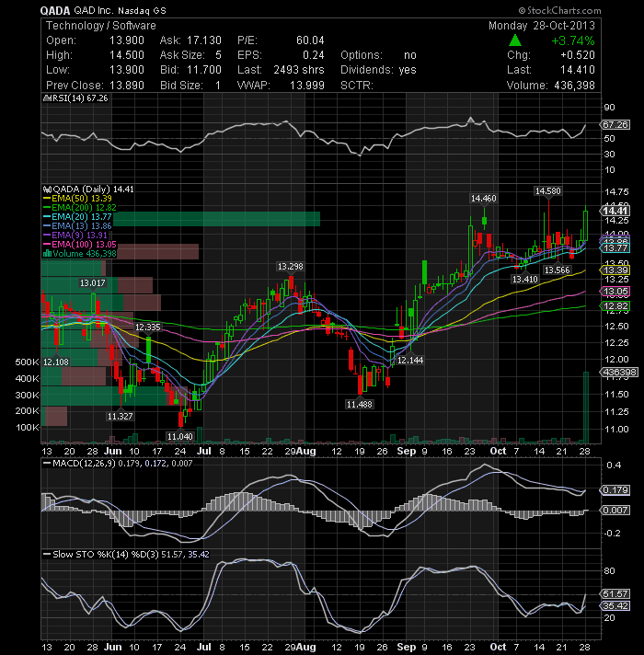Click the QADA (Daily) 14.41 legend text

[94, 190]
